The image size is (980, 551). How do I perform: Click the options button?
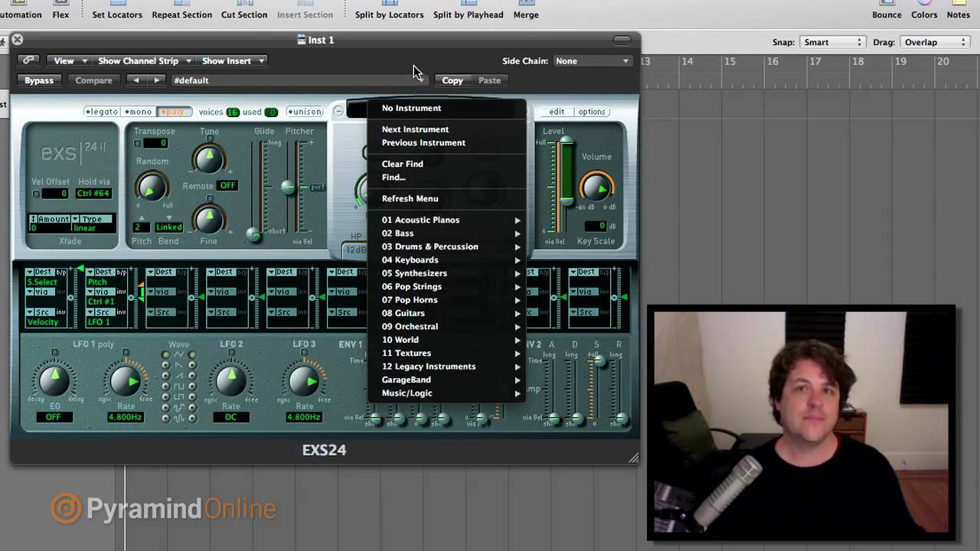coord(592,112)
